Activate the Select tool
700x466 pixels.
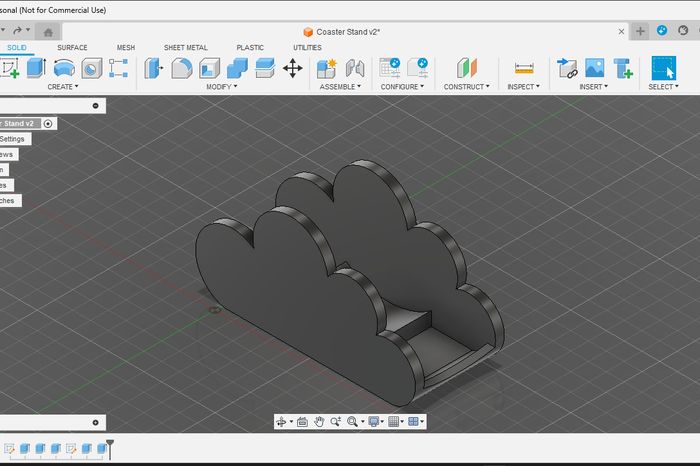click(x=664, y=68)
